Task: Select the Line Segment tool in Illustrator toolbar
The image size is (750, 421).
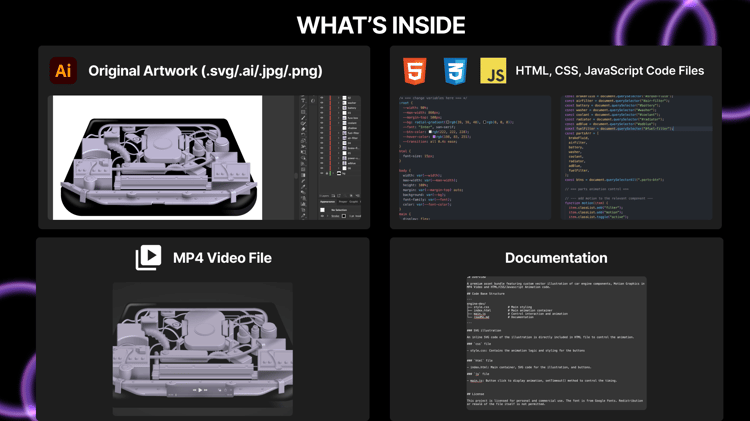Action: point(303,106)
